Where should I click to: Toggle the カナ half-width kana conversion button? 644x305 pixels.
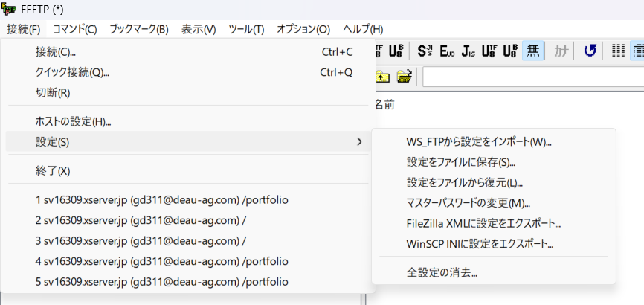click(561, 51)
